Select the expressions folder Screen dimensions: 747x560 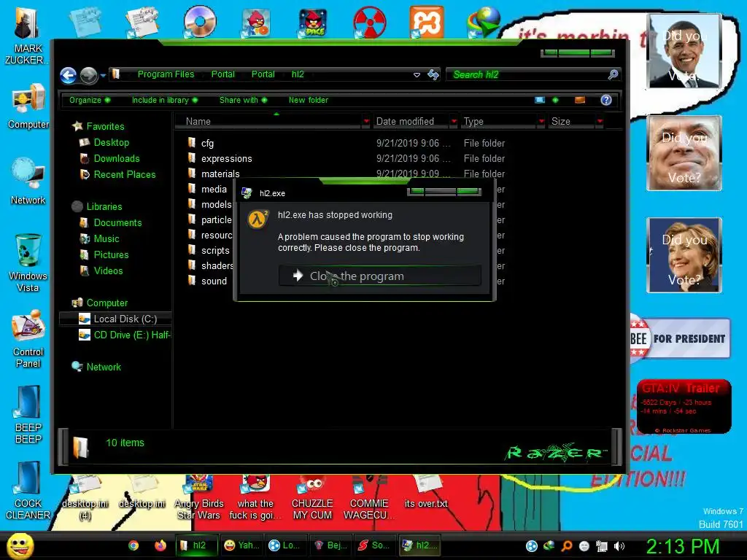(226, 158)
